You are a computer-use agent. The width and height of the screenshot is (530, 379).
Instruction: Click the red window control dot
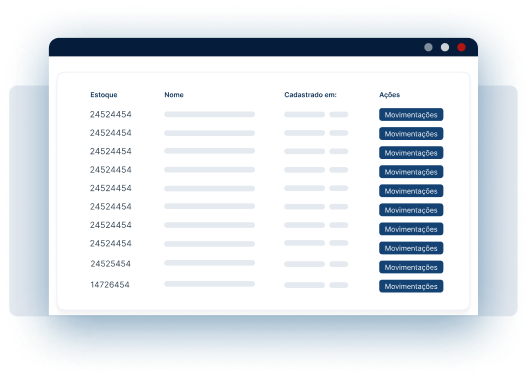[461, 47]
